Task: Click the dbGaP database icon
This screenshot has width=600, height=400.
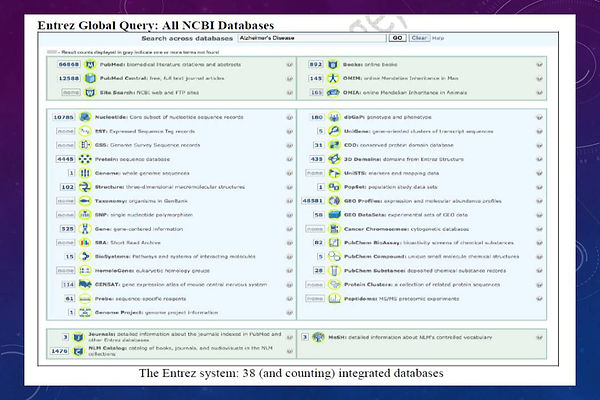Action: 334,117
